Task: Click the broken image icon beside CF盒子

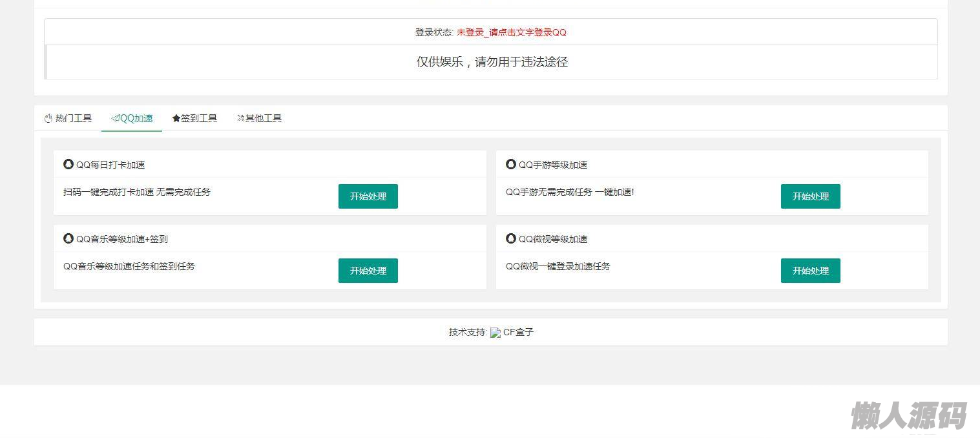Action: point(495,333)
